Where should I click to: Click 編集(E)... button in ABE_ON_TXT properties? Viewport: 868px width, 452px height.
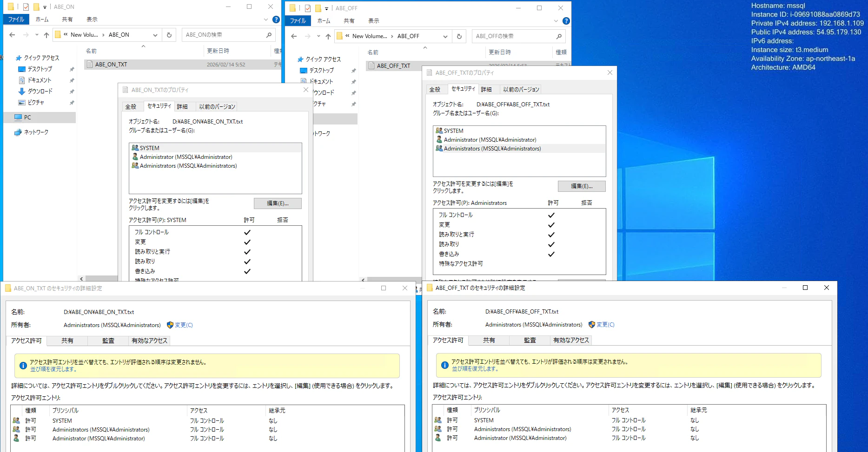[x=278, y=203]
